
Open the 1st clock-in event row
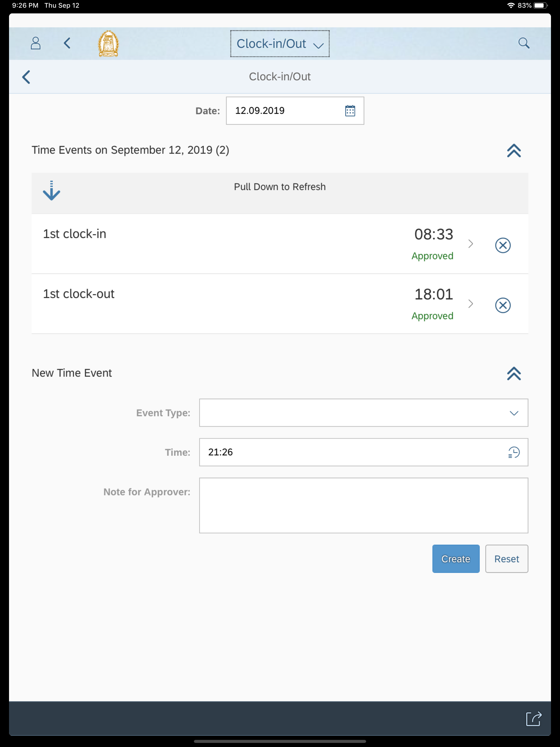point(280,244)
